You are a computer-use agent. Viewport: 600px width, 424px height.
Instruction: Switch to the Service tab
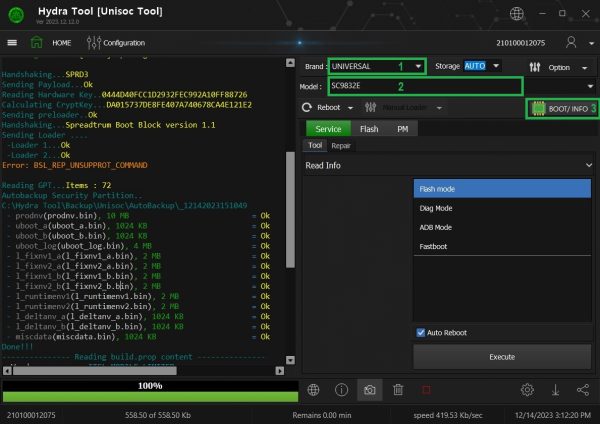coord(328,129)
